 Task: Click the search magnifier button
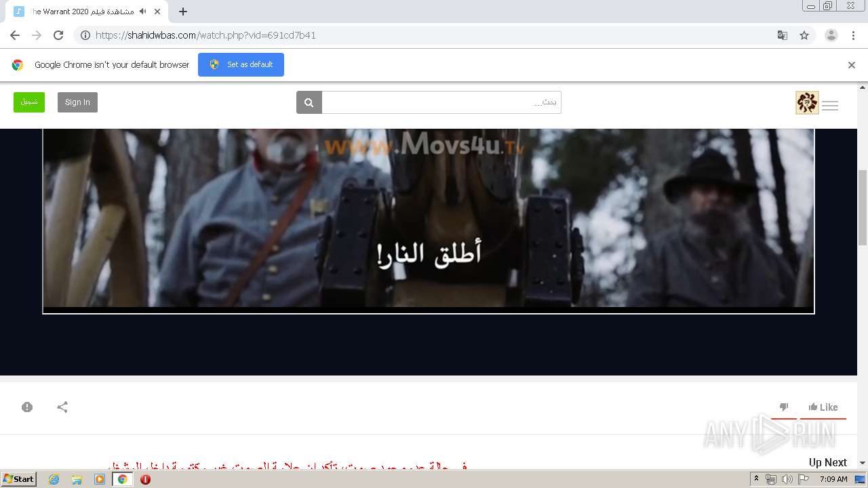tap(309, 102)
